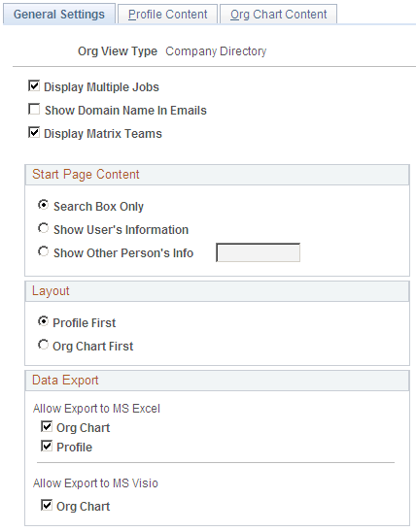416x532 pixels.
Task: Disable Org Chart export to MS Visio
Action: 47,506
